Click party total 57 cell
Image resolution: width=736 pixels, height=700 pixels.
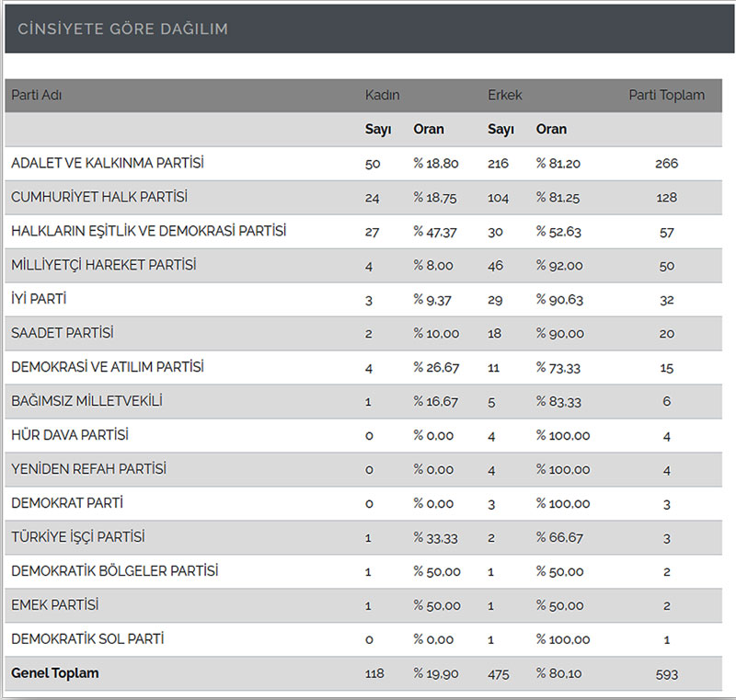(666, 233)
